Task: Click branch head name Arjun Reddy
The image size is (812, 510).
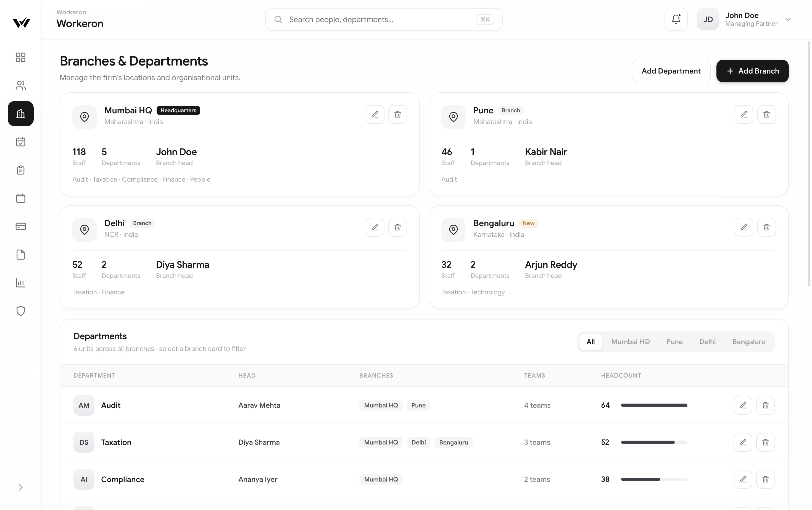Action: [x=551, y=265]
